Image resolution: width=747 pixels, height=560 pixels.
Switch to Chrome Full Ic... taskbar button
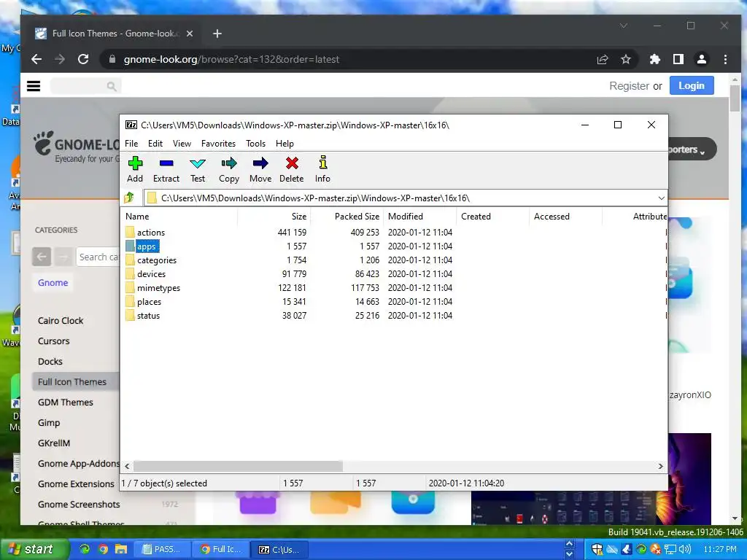[221, 549]
